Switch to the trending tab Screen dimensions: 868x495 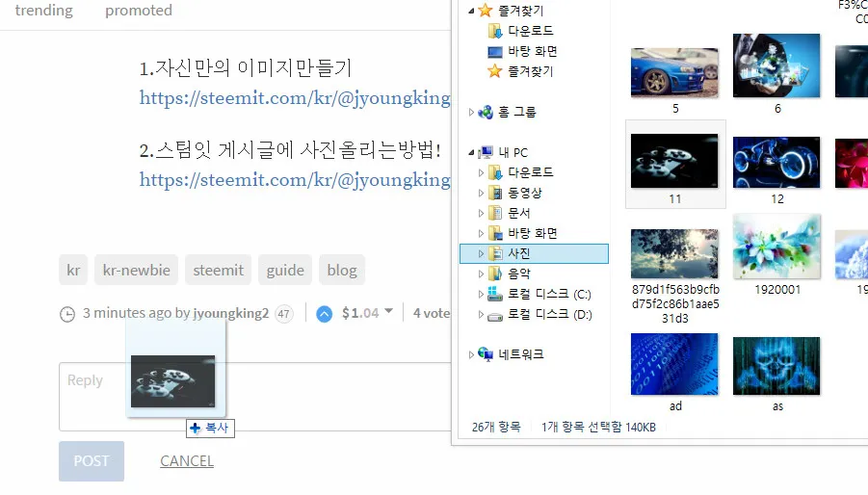coord(43,10)
